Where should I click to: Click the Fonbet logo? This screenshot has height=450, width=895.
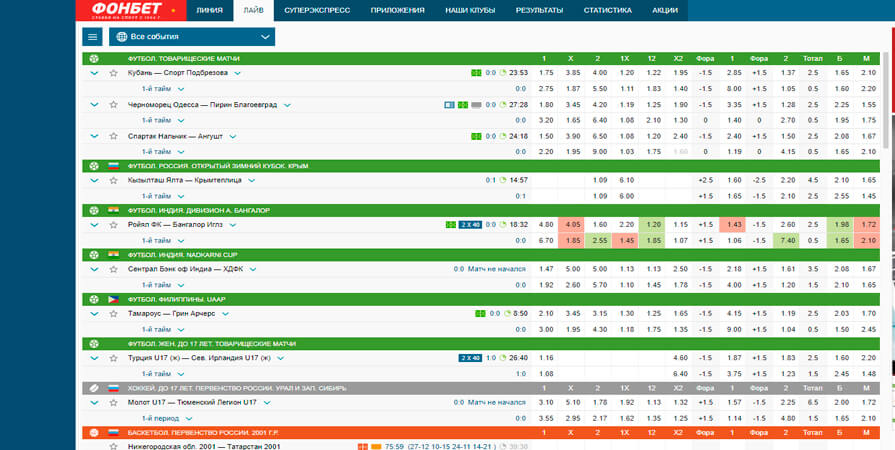coord(133,10)
